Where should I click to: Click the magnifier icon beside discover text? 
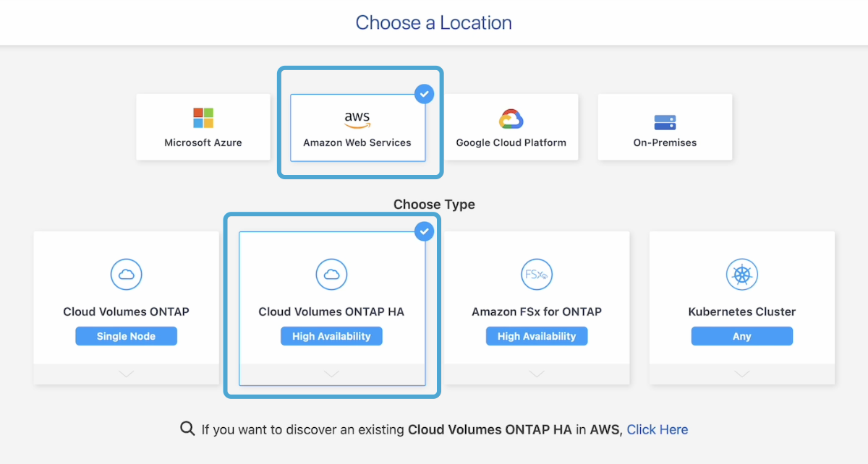click(x=187, y=429)
